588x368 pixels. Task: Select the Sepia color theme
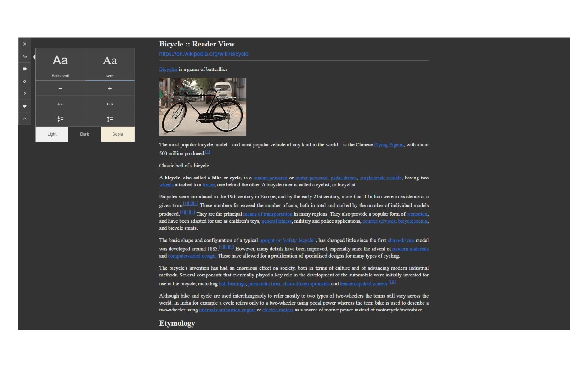point(118,134)
